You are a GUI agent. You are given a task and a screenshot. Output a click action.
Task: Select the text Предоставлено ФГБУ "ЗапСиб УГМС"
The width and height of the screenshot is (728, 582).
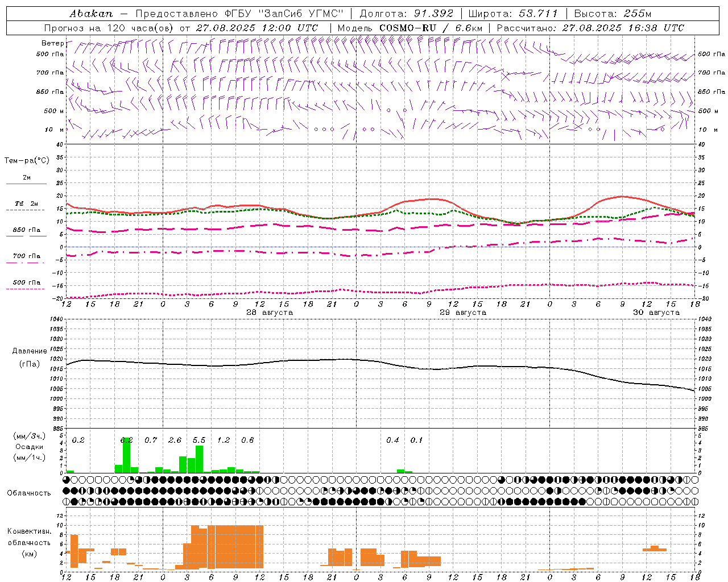(x=239, y=13)
